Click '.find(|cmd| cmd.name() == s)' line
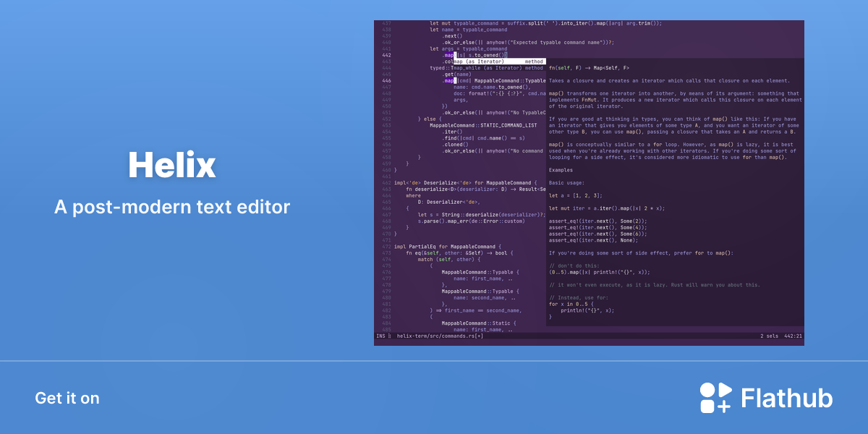This screenshot has width=868, height=434. (x=483, y=138)
